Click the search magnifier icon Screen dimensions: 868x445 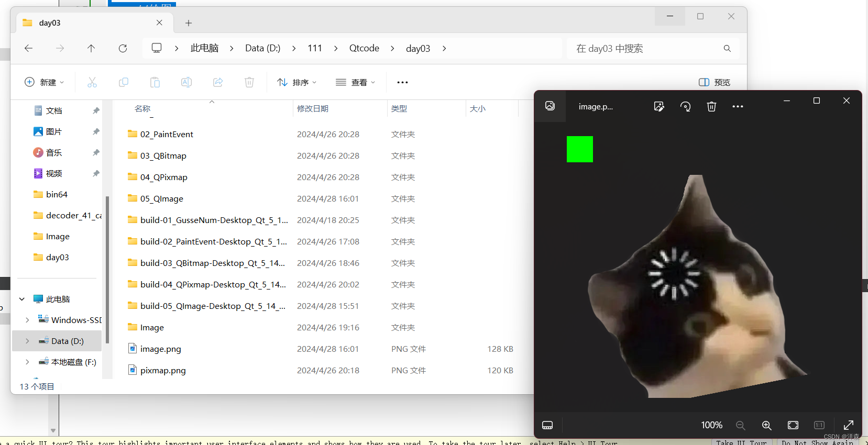(x=727, y=48)
